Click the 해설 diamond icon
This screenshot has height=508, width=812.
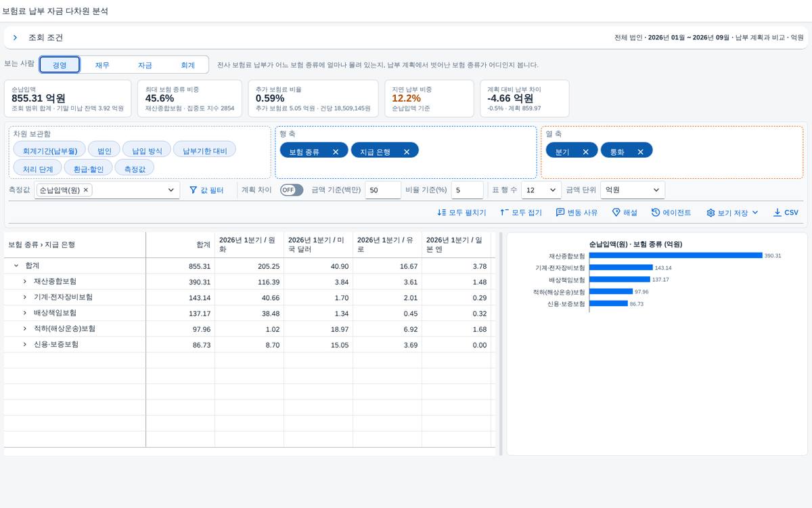616,213
